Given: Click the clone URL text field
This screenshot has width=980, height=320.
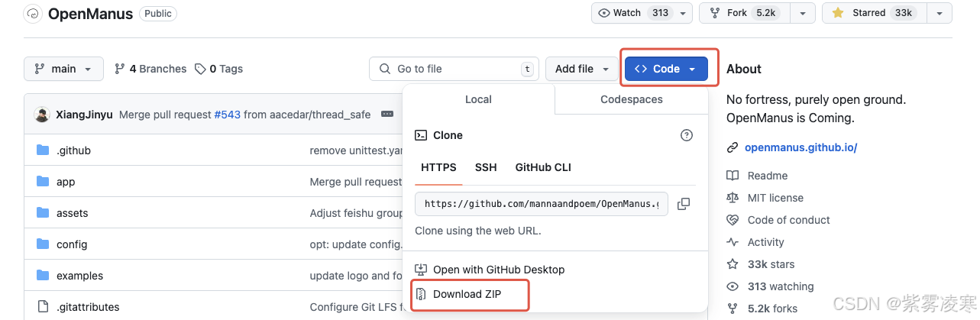Looking at the screenshot, I should 542,204.
